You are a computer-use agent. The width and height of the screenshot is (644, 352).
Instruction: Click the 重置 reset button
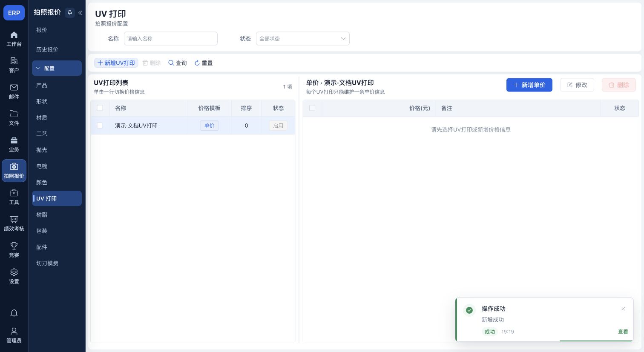tap(204, 63)
